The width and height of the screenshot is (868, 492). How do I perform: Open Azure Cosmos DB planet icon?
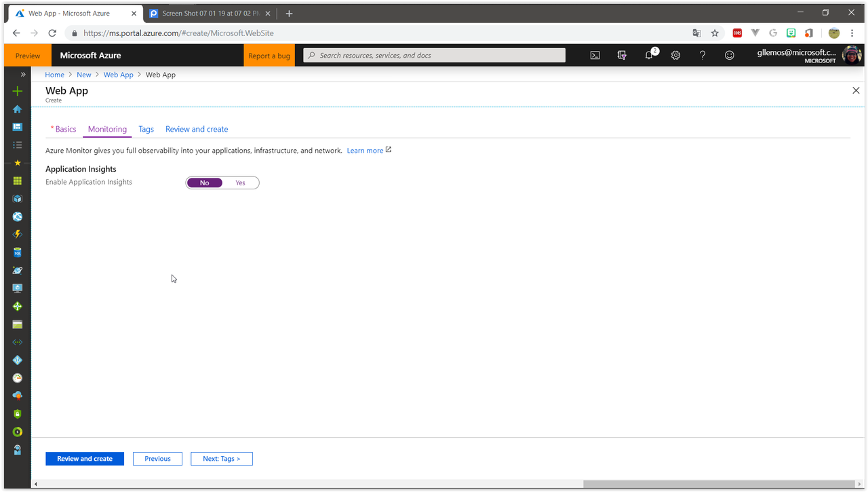(x=18, y=270)
